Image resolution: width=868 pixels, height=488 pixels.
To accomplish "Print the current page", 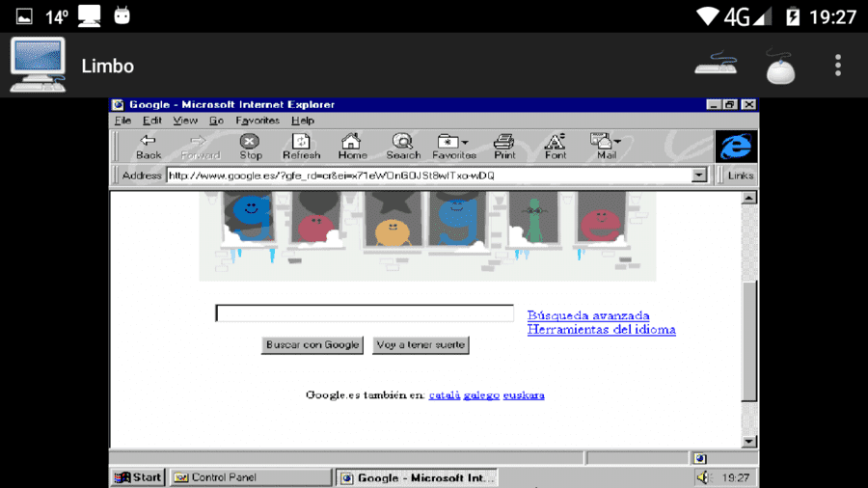I will point(504,147).
